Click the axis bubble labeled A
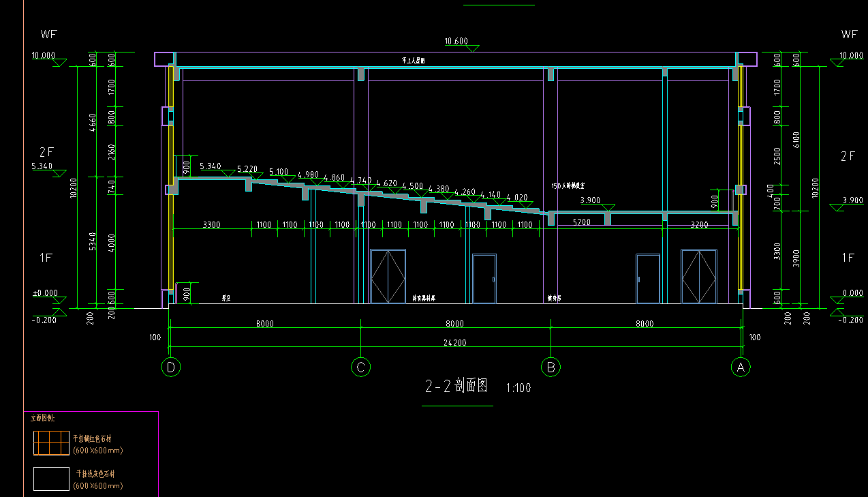Screen dimensions: 868x497 point(741,367)
